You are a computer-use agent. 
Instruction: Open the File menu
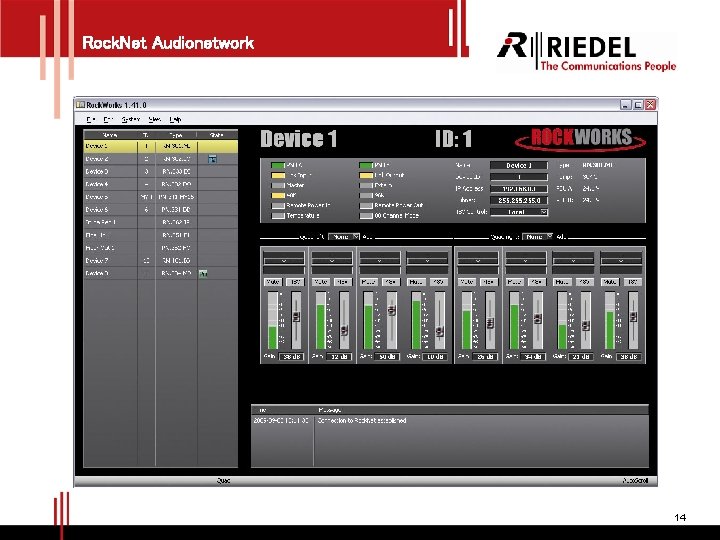click(x=91, y=119)
